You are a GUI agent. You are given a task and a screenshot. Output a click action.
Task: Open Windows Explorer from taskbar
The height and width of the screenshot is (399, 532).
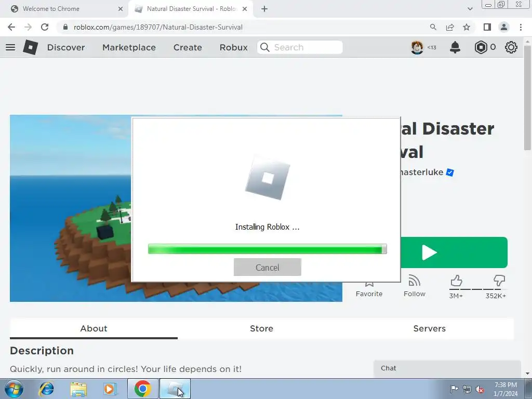(x=78, y=389)
